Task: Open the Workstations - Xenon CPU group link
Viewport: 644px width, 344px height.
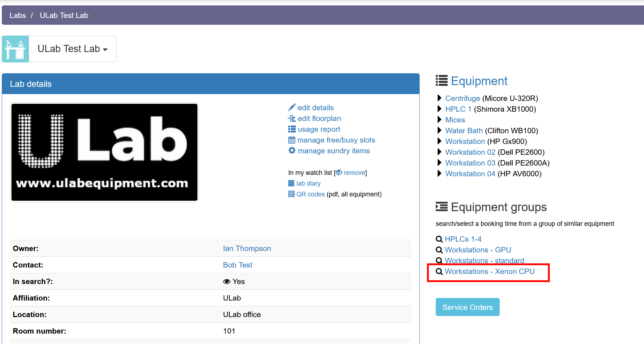Action: (x=489, y=271)
